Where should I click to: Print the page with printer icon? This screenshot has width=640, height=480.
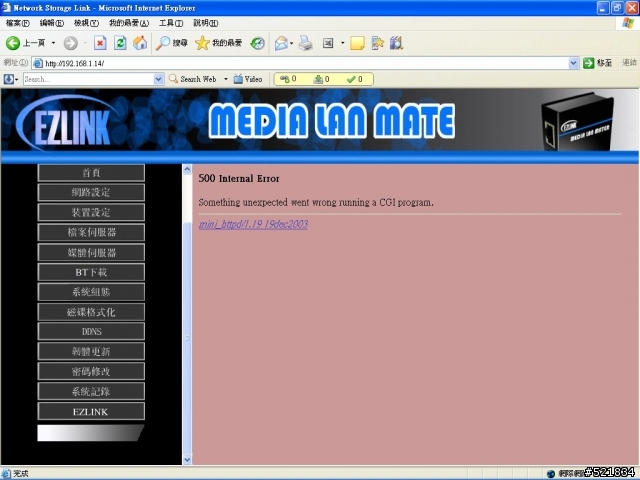(305, 43)
